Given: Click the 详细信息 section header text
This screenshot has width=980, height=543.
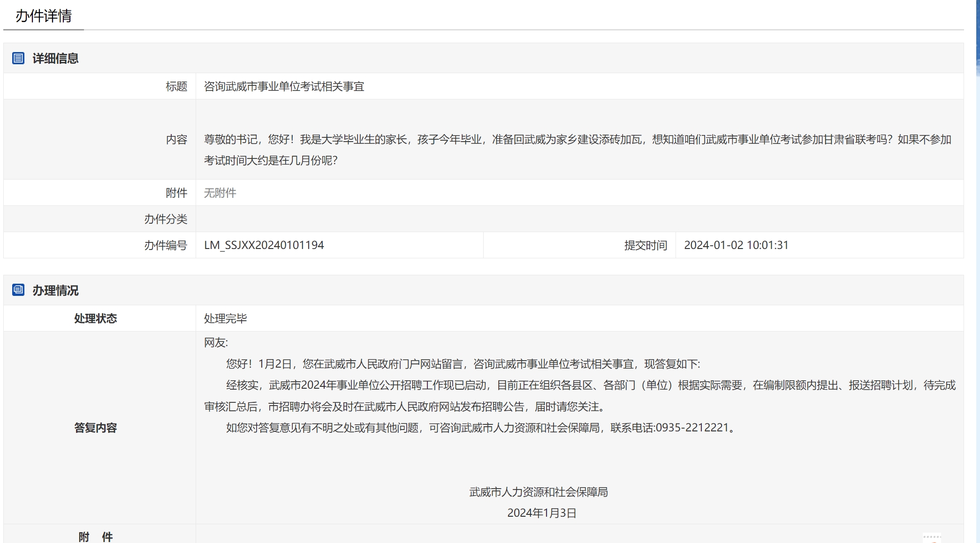Looking at the screenshot, I should click(x=55, y=59).
